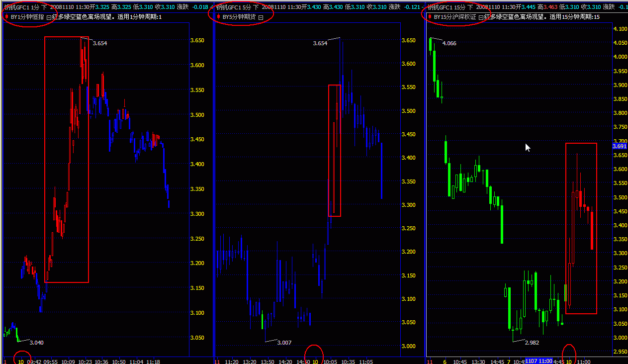
Task: Click the 3.007 low label in 5-minute chart
Action: tap(284, 343)
